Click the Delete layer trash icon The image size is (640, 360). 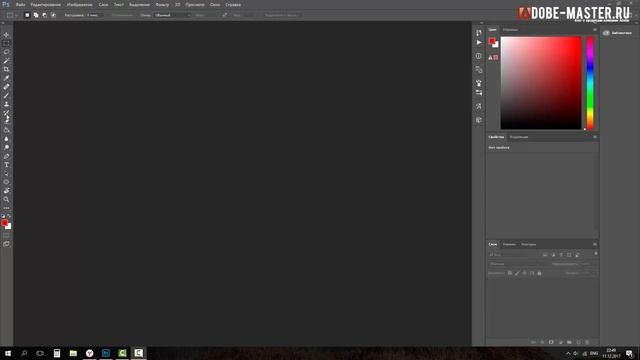tap(587, 342)
